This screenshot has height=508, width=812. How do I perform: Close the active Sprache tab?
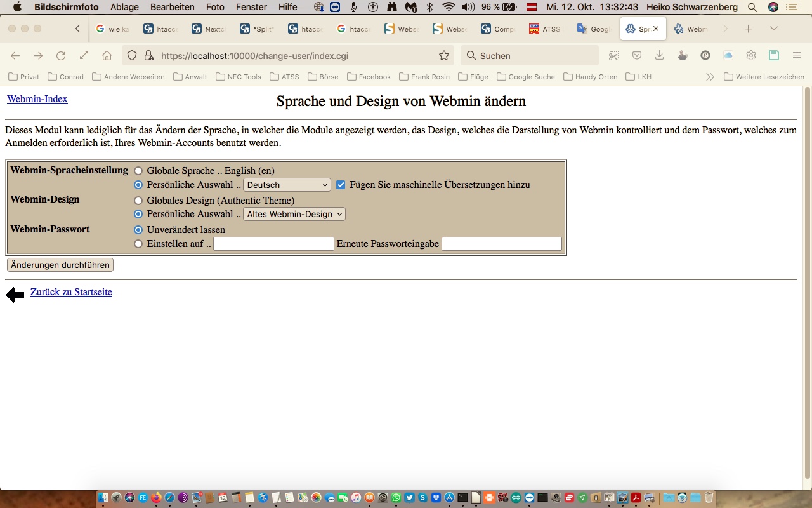[656, 29]
